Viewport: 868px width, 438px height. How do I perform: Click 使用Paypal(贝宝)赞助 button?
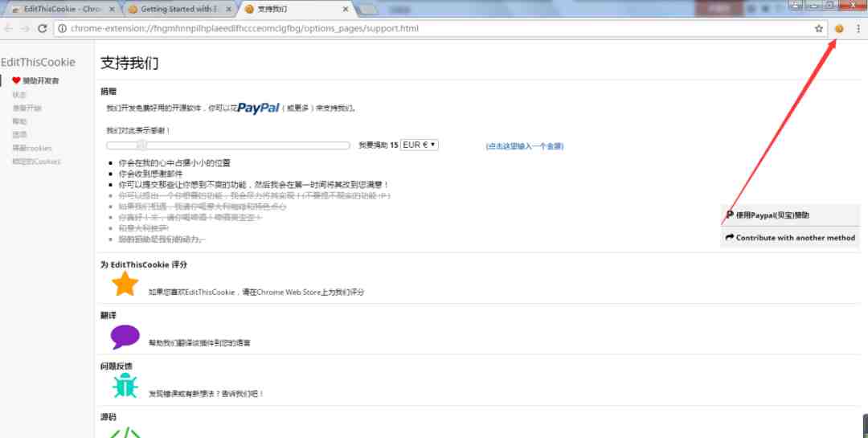[x=791, y=215]
